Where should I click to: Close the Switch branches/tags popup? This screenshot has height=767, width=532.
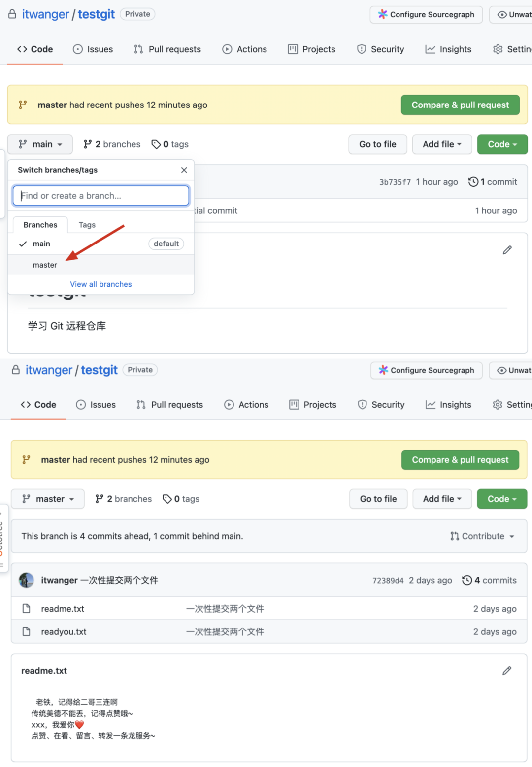pyautogui.click(x=184, y=170)
